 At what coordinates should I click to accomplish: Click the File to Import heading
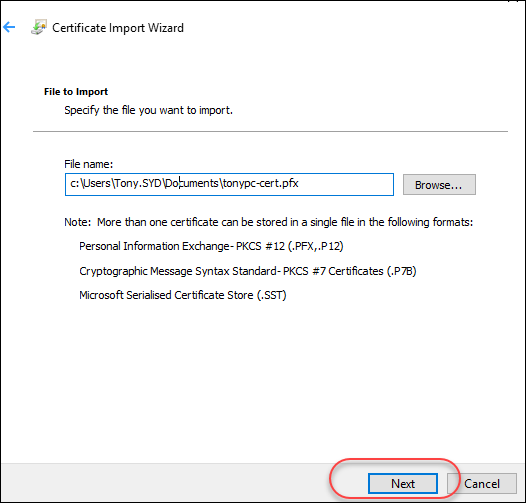coord(76,92)
